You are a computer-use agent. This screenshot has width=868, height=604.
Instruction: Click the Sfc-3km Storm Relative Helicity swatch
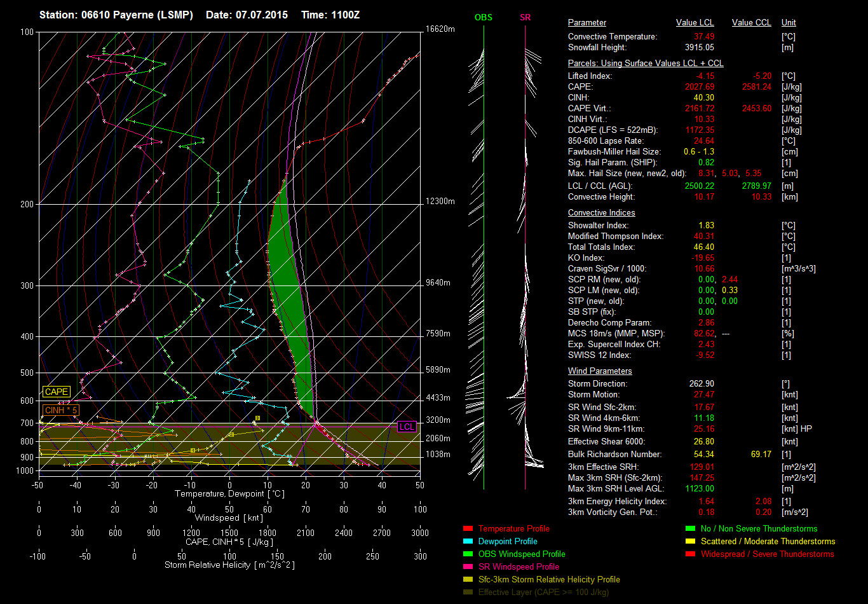click(468, 580)
